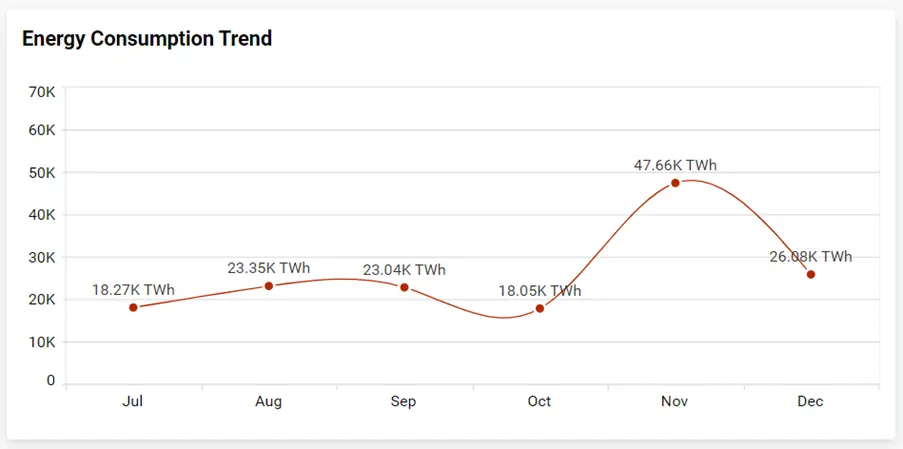This screenshot has width=903, height=449.
Task: Click the 70K y-axis label
Action: (x=42, y=92)
